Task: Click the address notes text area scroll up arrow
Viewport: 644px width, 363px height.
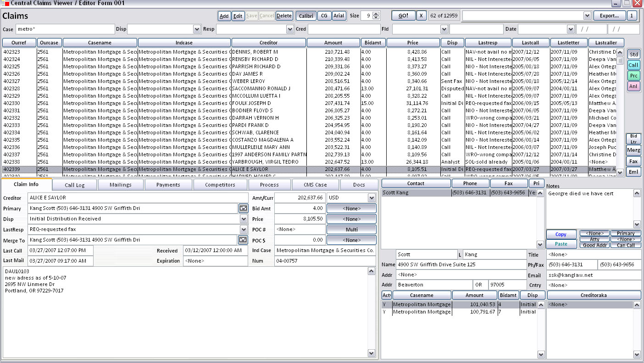Action: pos(372,271)
